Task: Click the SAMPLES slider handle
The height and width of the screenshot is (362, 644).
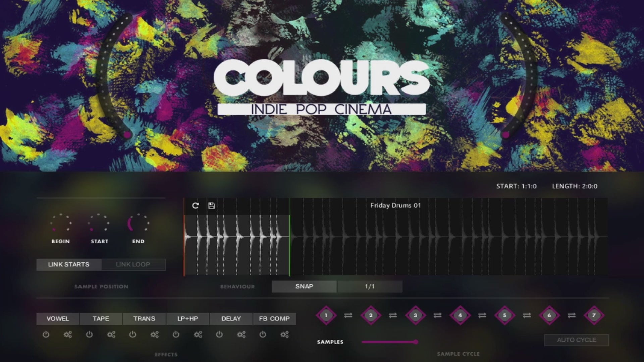Action: (x=416, y=342)
